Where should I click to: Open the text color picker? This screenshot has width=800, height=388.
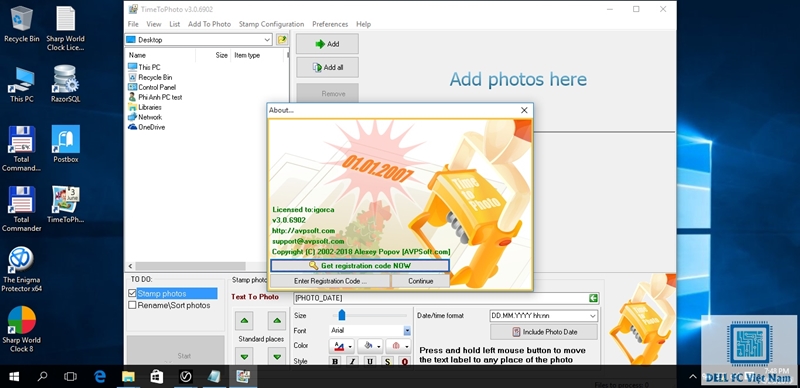pos(342,346)
